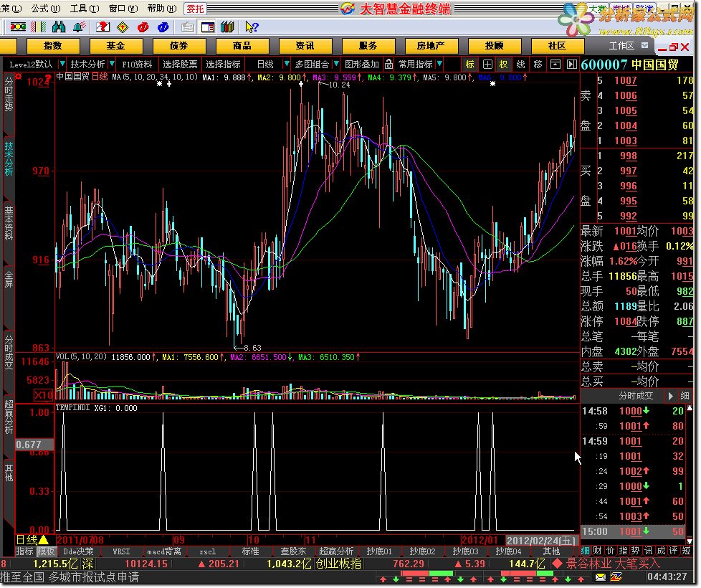Select the 抄底01 indicator tab
701x588 pixels.
pyautogui.click(x=379, y=551)
